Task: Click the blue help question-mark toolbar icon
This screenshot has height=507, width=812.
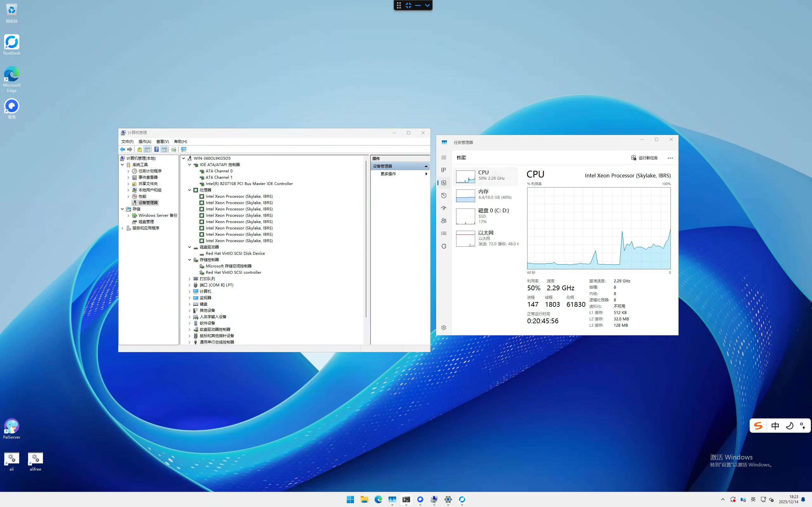Action: pyautogui.click(x=156, y=149)
